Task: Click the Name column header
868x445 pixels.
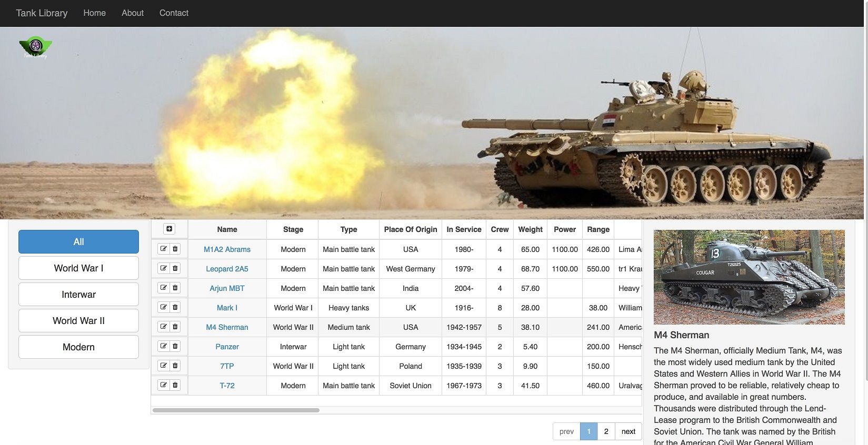Action: point(227,229)
